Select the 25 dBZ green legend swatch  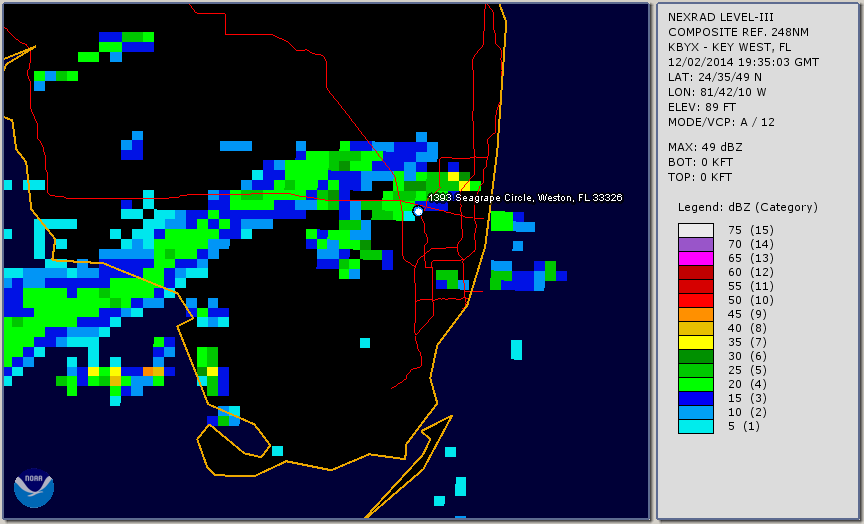(x=695, y=370)
